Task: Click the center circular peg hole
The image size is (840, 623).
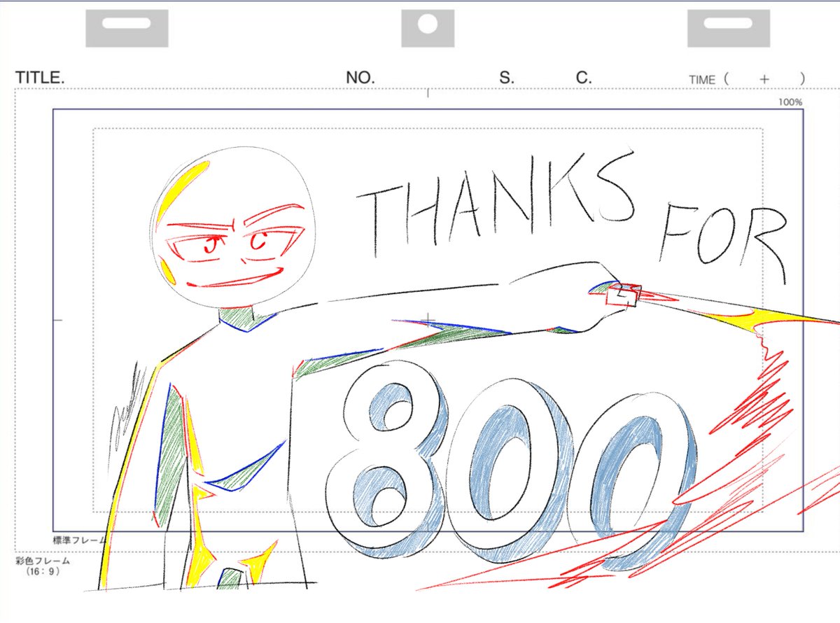Action: (427, 24)
